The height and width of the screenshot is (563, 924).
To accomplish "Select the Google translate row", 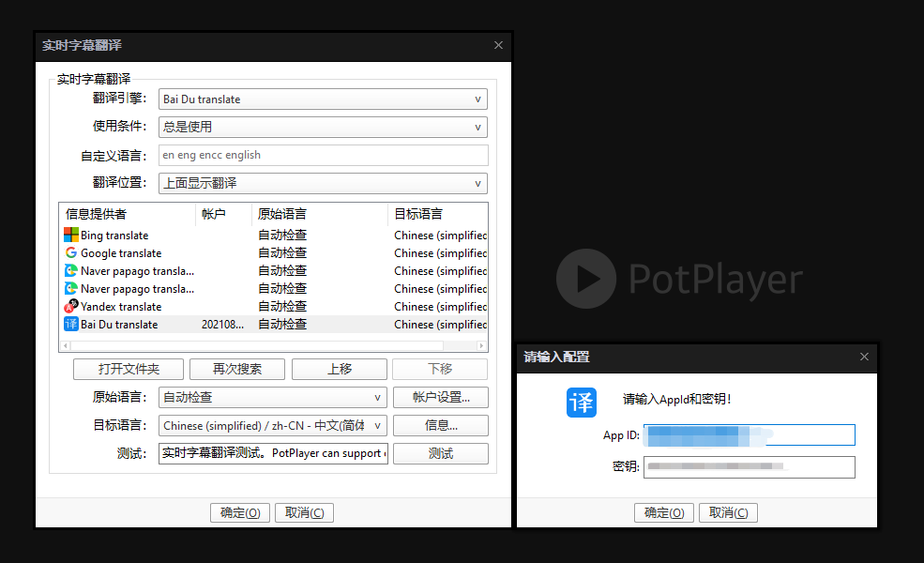I will 273,252.
